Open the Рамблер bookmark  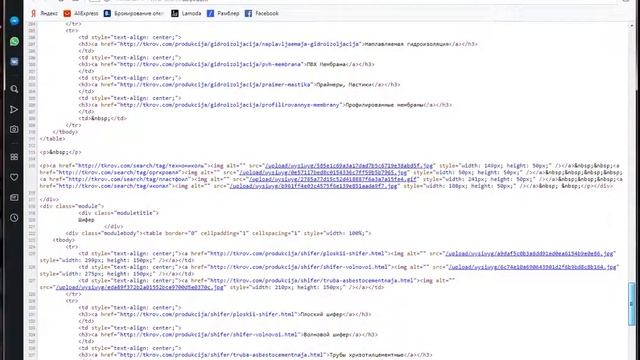tap(223, 13)
